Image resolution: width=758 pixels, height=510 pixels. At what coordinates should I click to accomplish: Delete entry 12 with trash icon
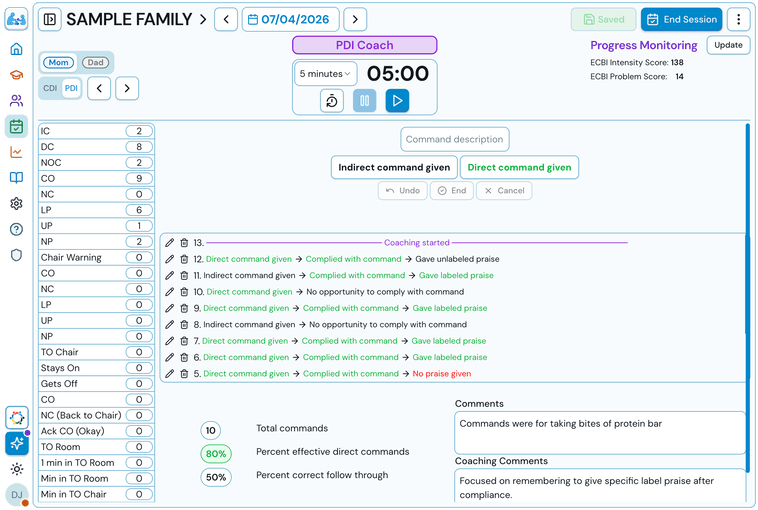pyautogui.click(x=184, y=259)
